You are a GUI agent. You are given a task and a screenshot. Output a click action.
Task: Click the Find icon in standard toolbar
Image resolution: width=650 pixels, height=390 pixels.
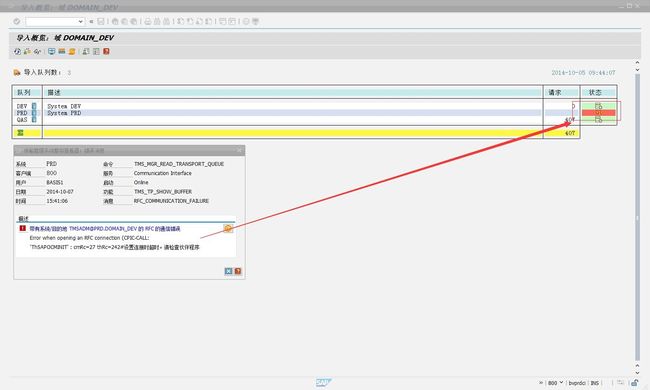[x=157, y=21]
